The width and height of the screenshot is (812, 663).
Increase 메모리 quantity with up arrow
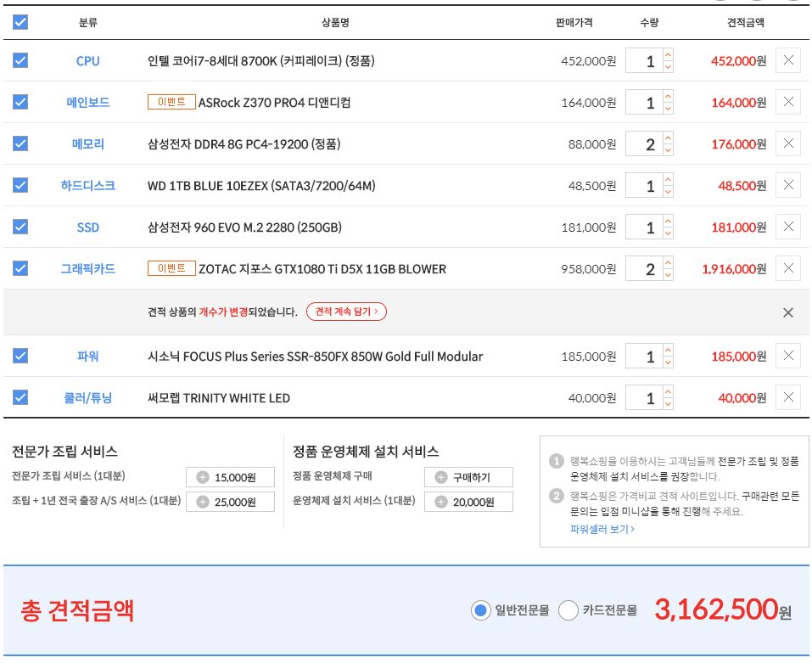668,138
